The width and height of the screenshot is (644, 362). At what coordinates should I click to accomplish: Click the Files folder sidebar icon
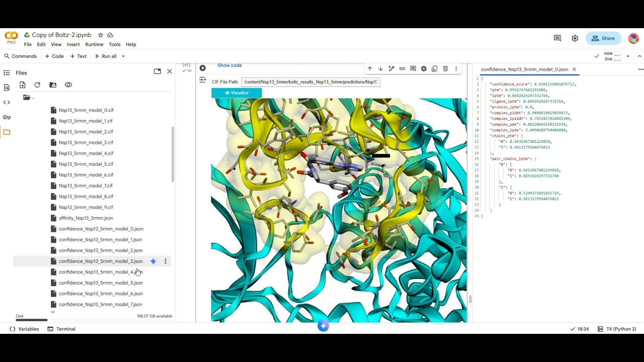click(7, 132)
